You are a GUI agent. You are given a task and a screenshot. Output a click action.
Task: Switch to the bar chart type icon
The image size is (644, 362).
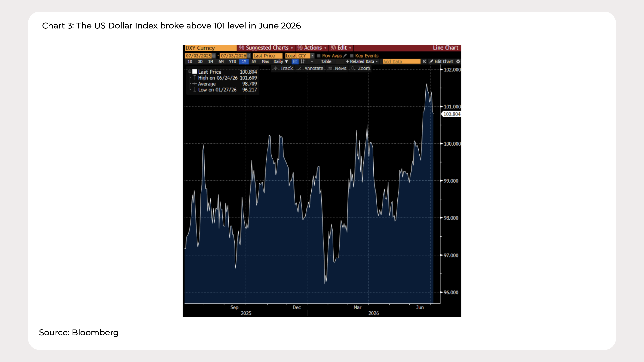[303, 61]
